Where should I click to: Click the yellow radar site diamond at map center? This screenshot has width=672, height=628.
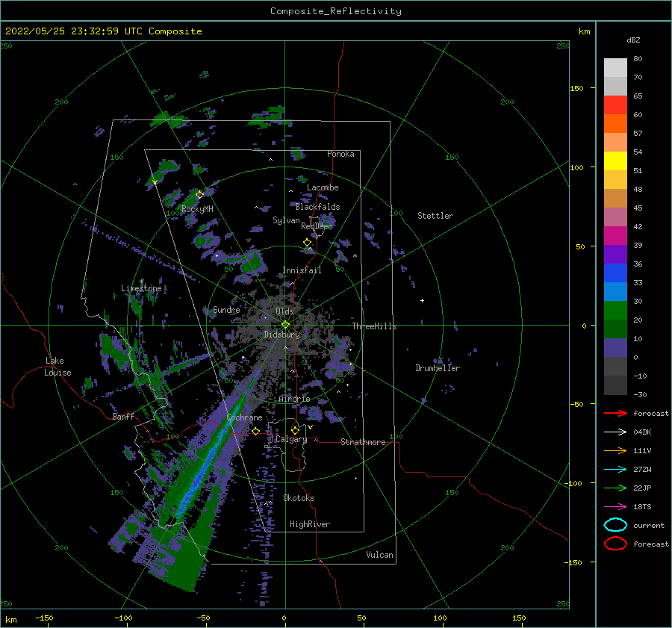point(285,325)
